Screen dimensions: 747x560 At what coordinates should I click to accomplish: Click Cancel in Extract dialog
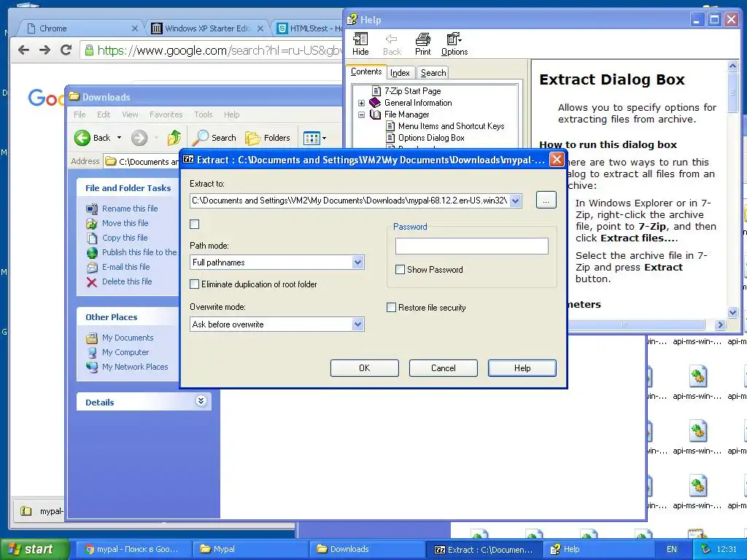[443, 368]
